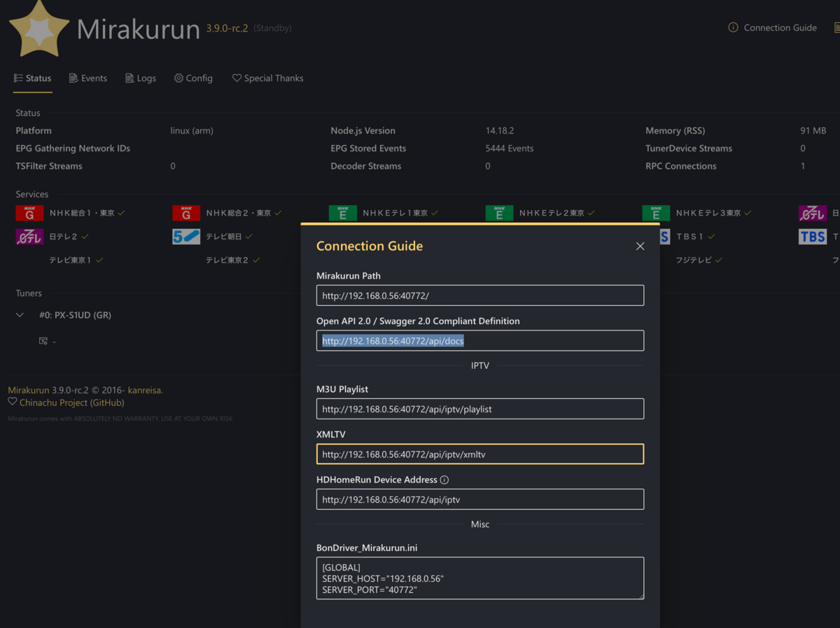Click the Connection Guide header button
This screenshot has height=628, width=840.
[x=772, y=28]
